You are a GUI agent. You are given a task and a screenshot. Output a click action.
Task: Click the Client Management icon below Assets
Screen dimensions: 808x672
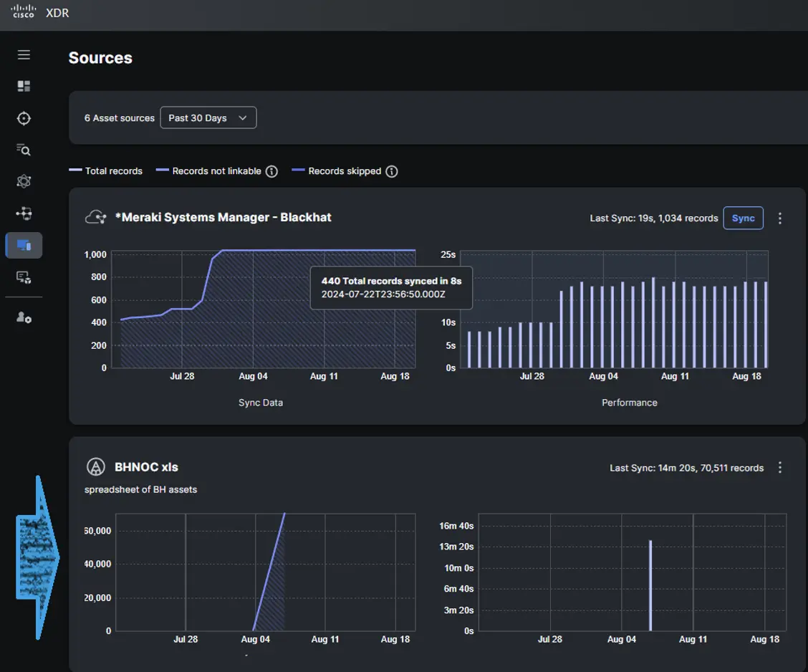pyautogui.click(x=24, y=277)
